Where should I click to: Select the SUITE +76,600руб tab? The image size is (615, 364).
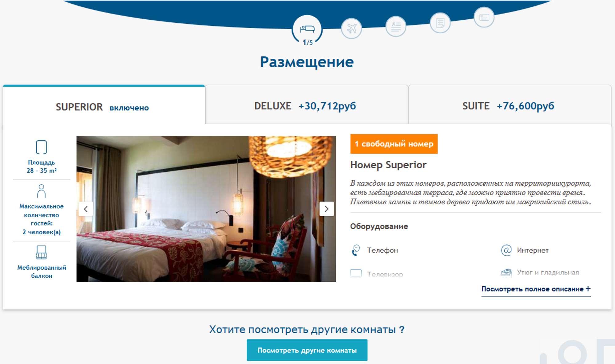pyautogui.click(x=510, y=105)
